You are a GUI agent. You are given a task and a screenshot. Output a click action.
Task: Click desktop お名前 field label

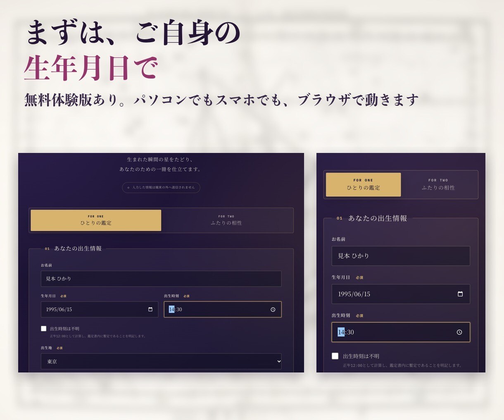[46, 265]
